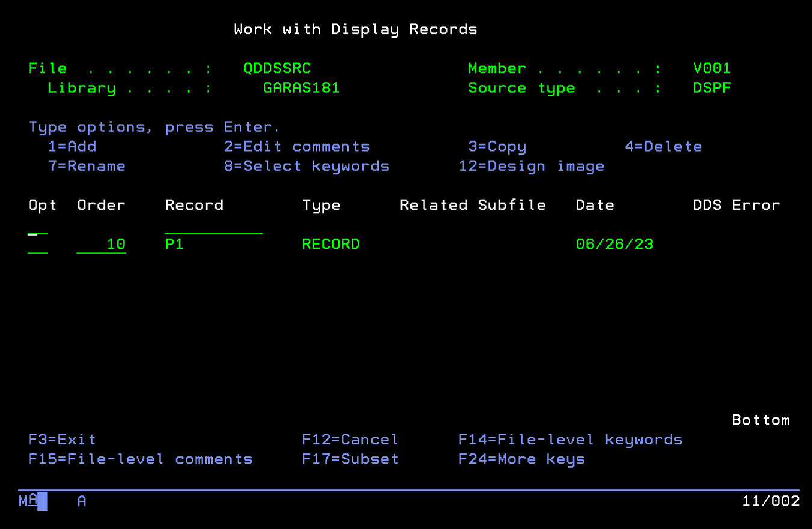Open F15=File-level comments

point(141,459)
